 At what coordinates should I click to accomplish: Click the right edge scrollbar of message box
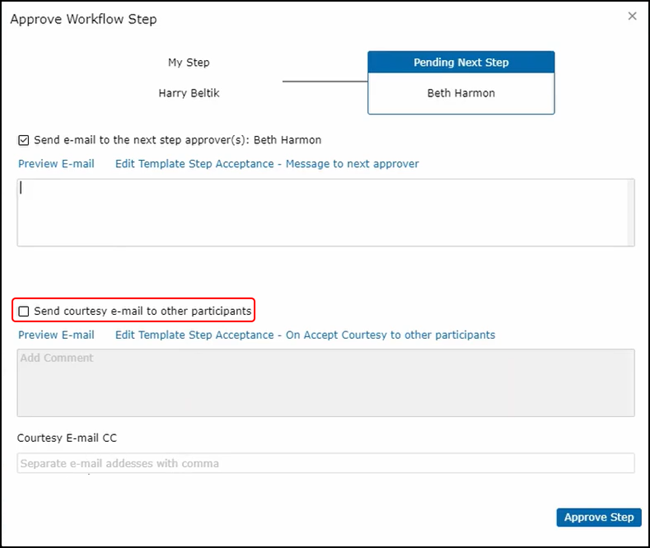point(630,212)
